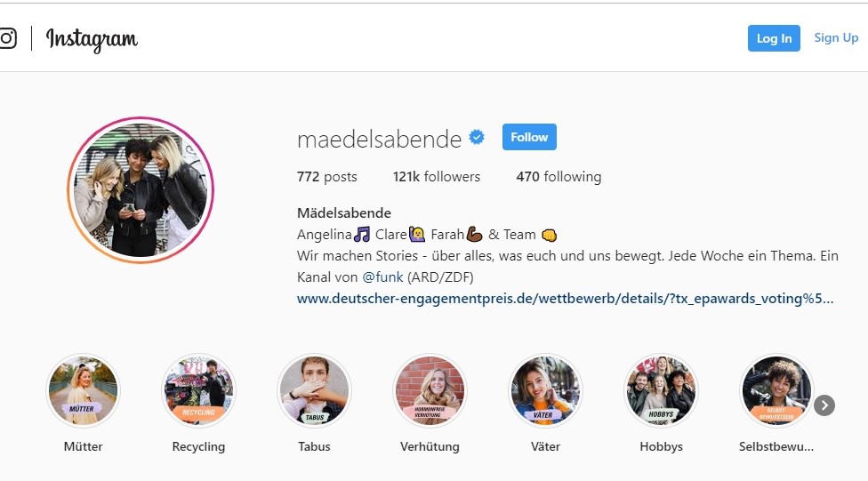The width and height of the screenshot is (868, 481).
Task: Click the Log In button
Action: [774, 38]
